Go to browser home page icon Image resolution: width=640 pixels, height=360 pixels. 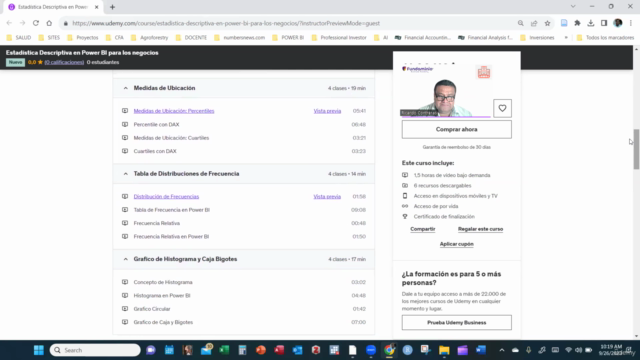point(49,23)
